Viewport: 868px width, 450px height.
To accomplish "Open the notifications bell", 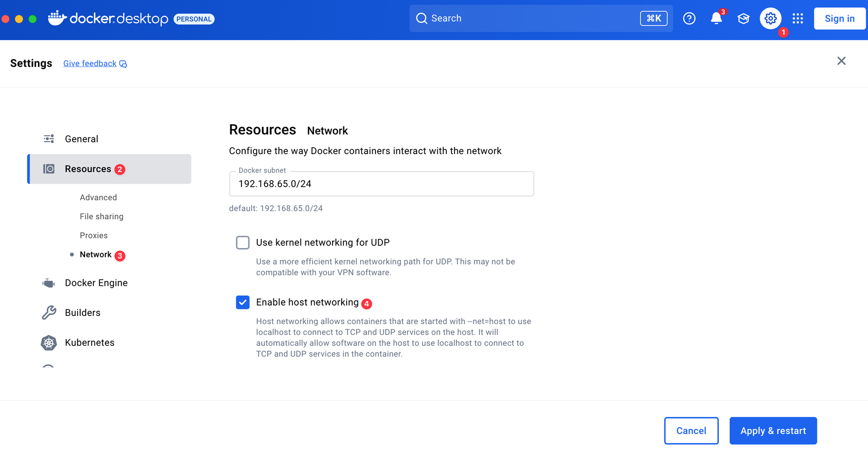I will [716, 18].
